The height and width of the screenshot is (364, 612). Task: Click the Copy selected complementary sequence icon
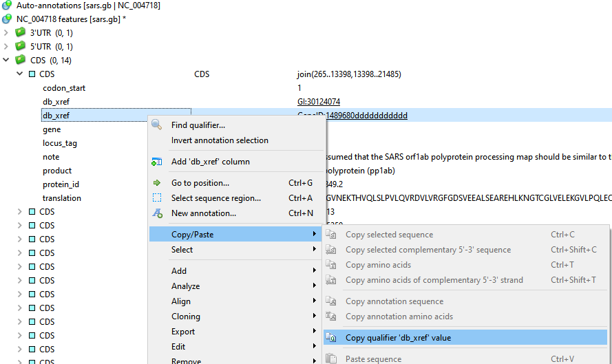(331, 250)
